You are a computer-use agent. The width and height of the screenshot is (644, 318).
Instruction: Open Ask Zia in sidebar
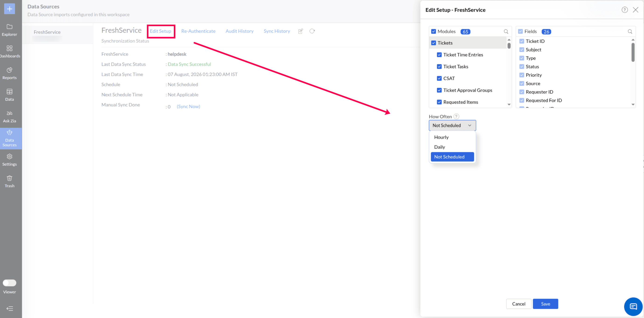coord(10,117)
